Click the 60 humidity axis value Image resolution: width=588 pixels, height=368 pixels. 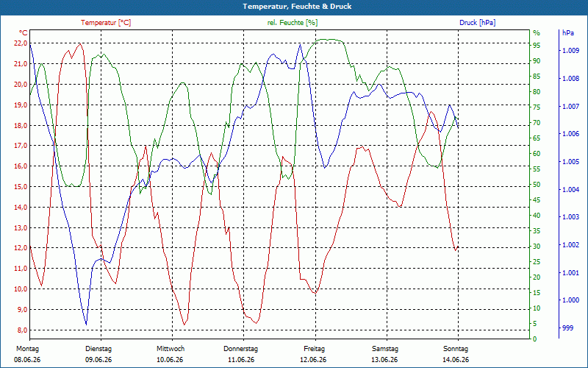pos(537,154)
